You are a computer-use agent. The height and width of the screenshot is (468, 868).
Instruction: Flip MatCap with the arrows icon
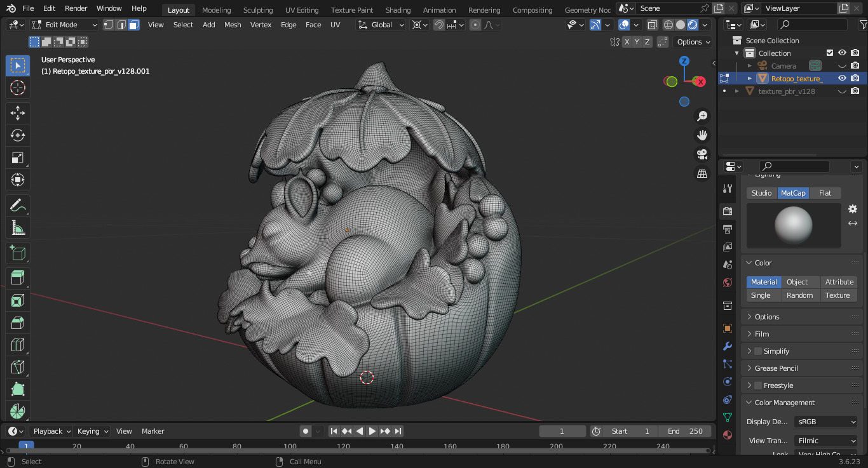coord(853,224)
